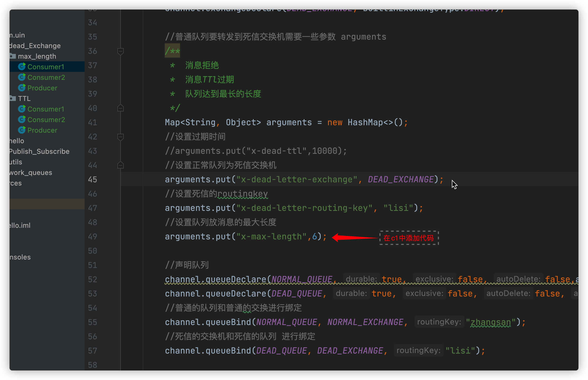Click "lisi" string on line 57
This screenshot has width=588, height=380.
[460, 351]
